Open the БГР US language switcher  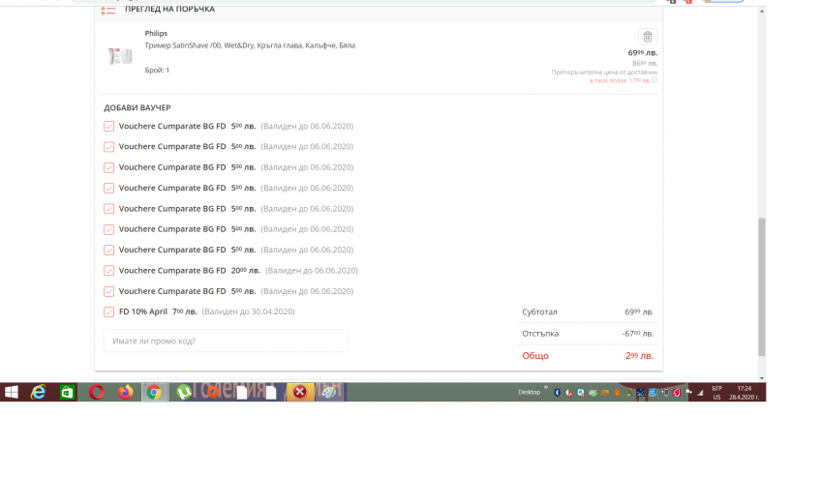tap(716, 393)
